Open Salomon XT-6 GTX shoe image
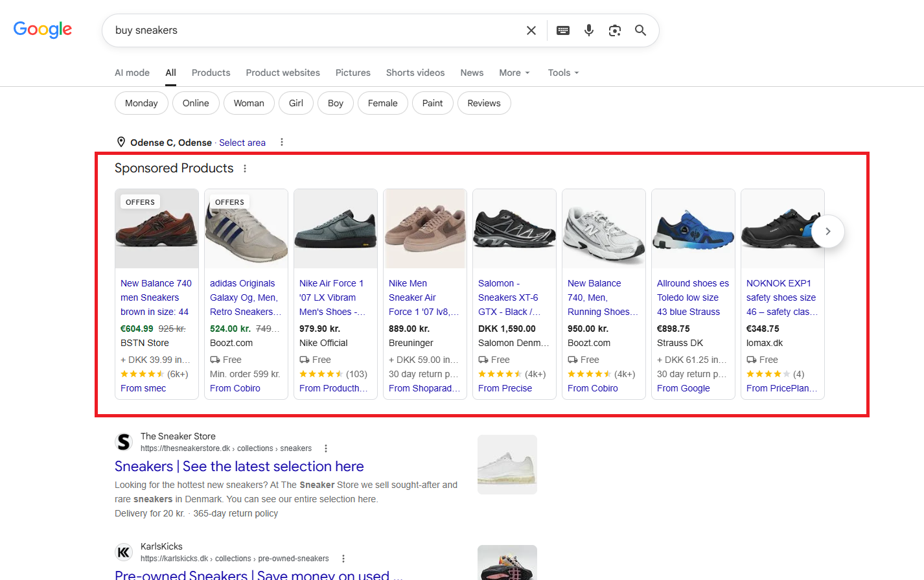The width and height of the screenshot is (924, 580). pos(514,229)
